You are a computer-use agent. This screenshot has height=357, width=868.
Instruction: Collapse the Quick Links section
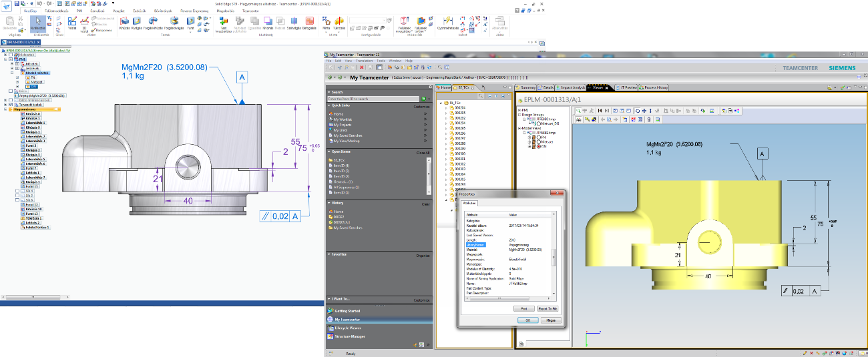tap(329, 106)
